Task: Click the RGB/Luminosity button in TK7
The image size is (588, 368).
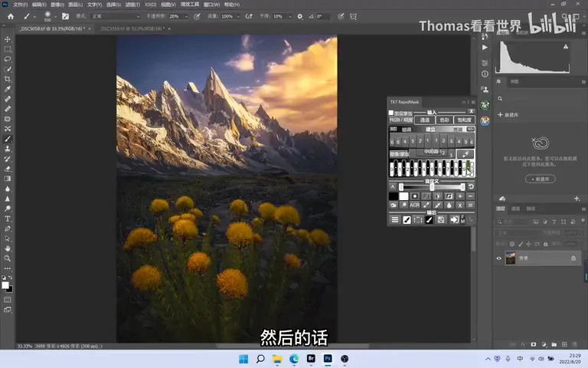Action: [x=401, y=120]
